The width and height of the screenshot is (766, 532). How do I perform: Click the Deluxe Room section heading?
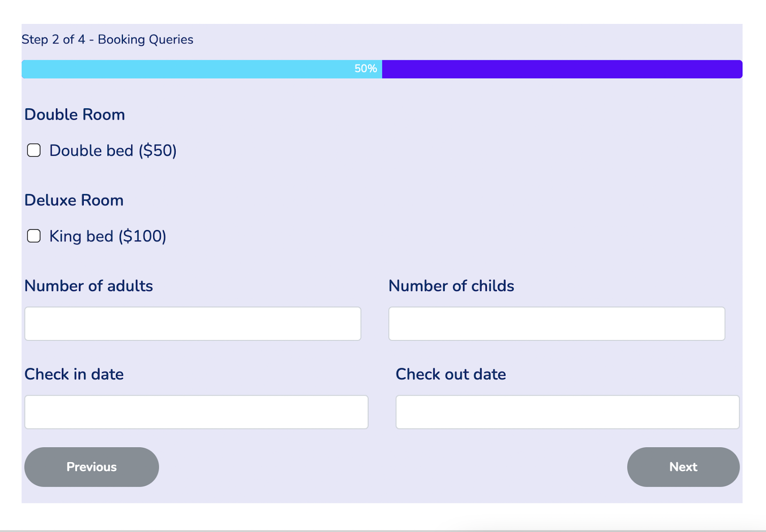tap(74, 200)
